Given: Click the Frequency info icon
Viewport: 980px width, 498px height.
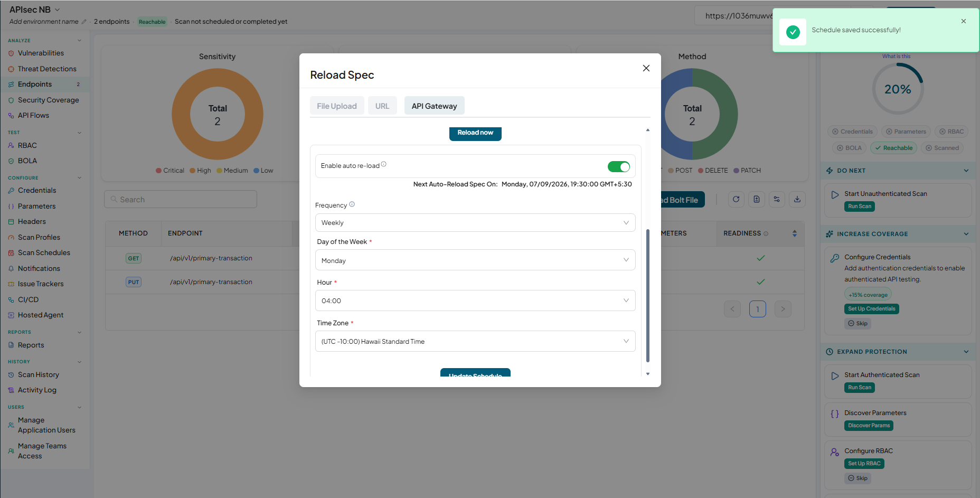Looking at the screenshot, I should coord(352,204).
